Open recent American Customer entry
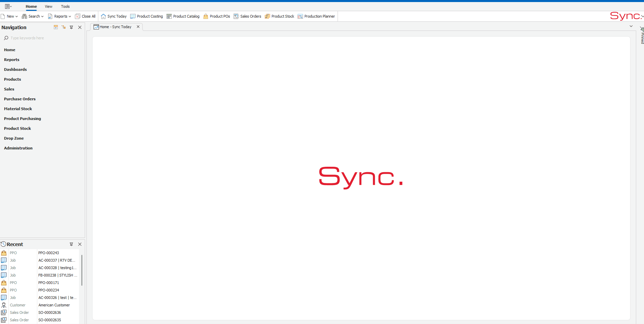Viewport: 644px width, 324px height. (54, 305)
